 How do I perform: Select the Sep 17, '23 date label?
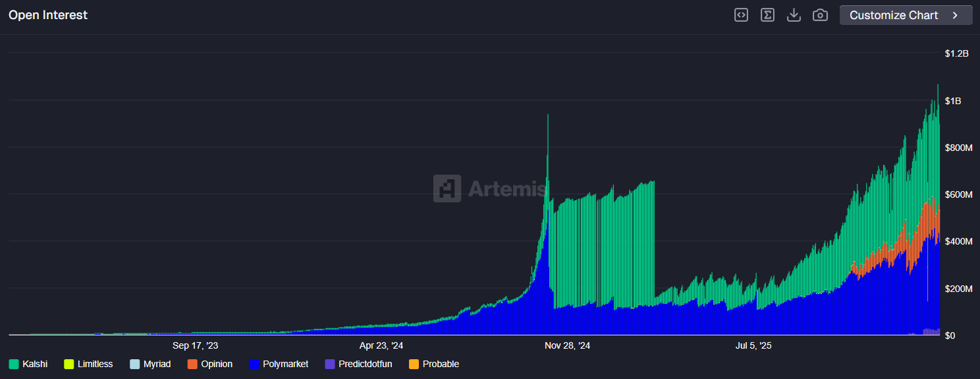pyautogui.click(x=195, y=345)
